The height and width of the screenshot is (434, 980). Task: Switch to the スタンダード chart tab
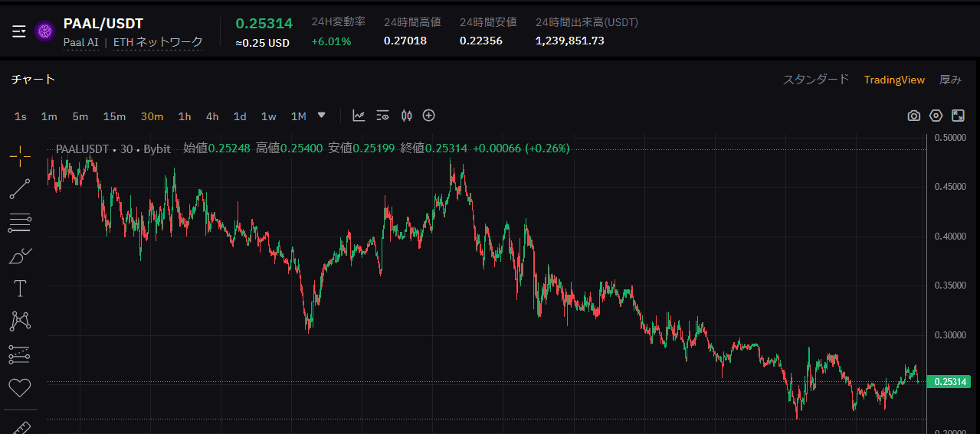[x=815, y=80]
